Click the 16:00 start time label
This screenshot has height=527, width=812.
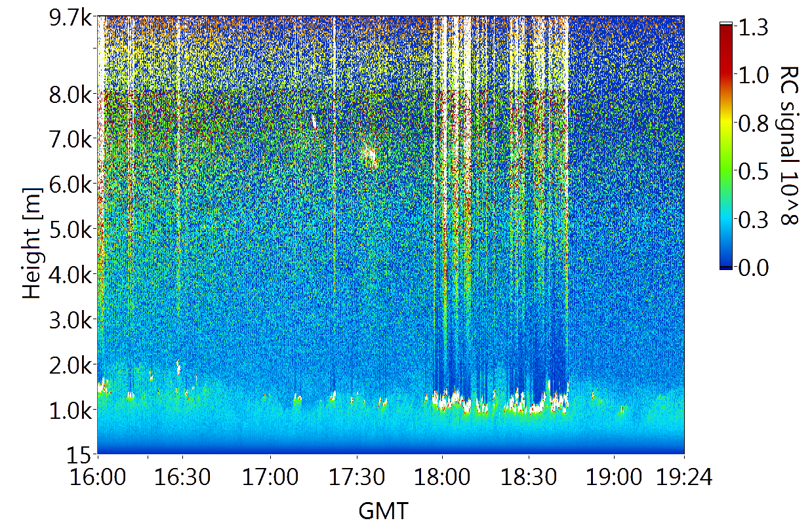(98, 477)
